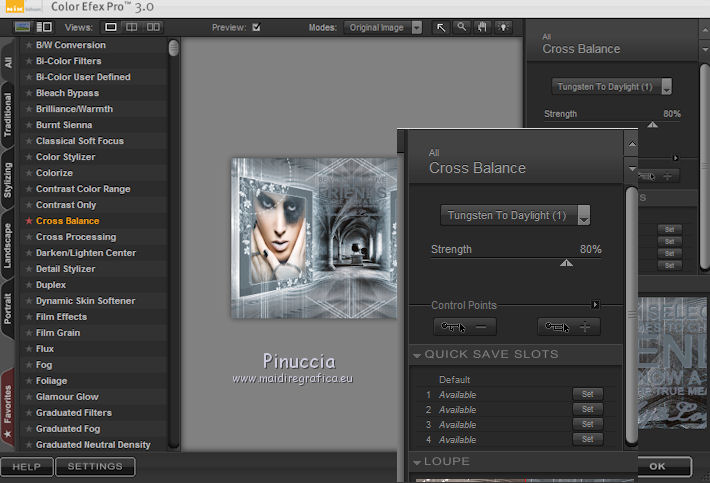
Task: Click the remove control point button
Action: coord(465,327)
